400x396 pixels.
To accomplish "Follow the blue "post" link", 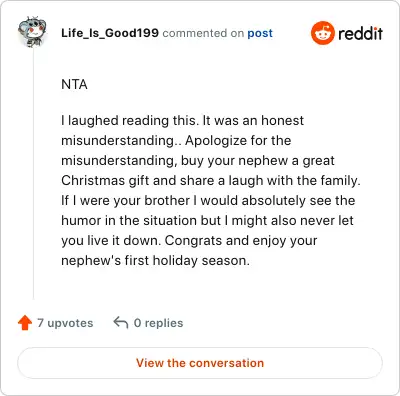I will pyautogui.click(x=260, y=33).
